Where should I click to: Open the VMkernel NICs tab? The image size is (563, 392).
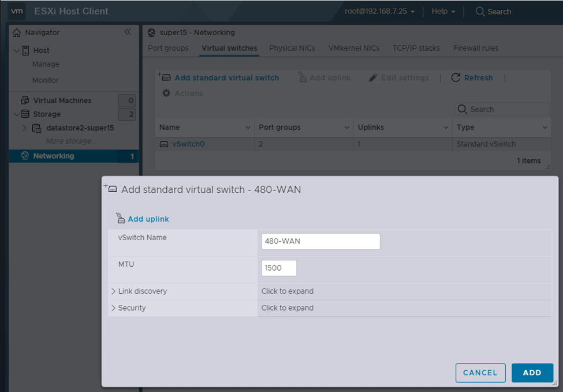click(x=353, y=48)
